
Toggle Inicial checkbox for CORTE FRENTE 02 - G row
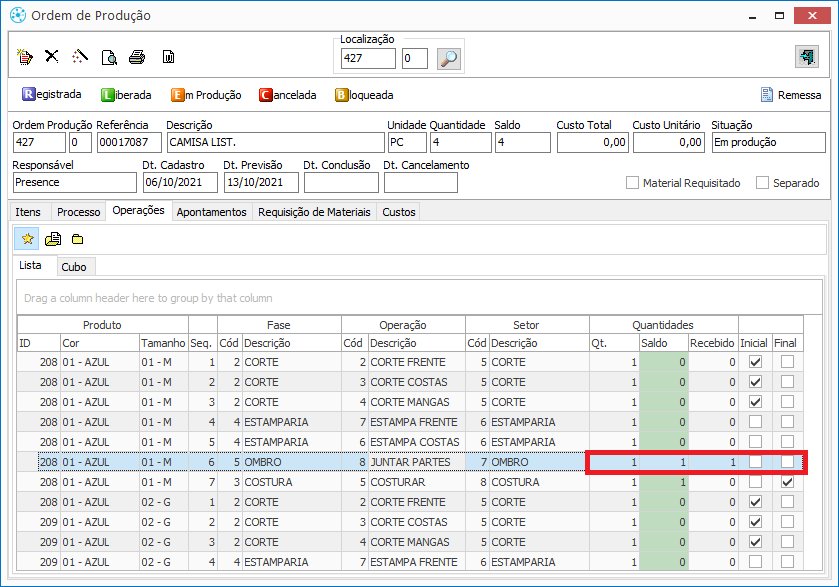pyautogui.click(x=755, y=502)
